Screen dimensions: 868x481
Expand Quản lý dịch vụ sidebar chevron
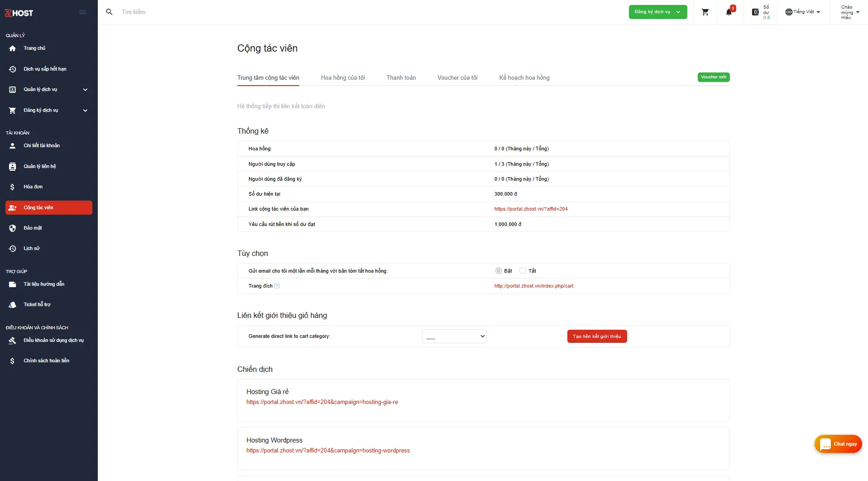point(85,90)
